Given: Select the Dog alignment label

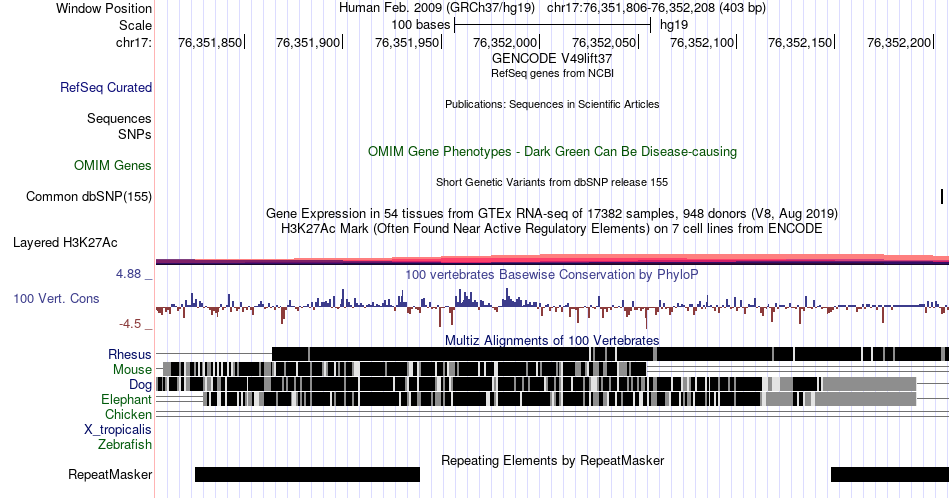Looking at the screenshot, I should tap(140, 385).
